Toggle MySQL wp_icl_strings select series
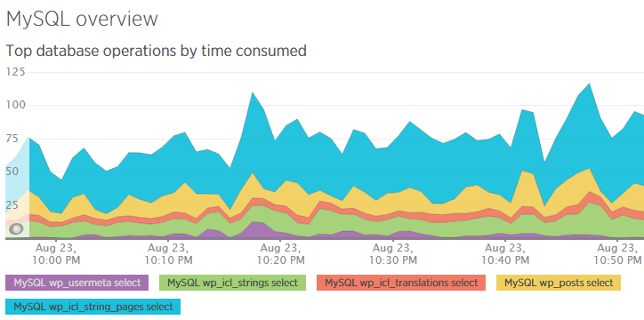This screenshot has height=320, width=644. pos(232,283)
